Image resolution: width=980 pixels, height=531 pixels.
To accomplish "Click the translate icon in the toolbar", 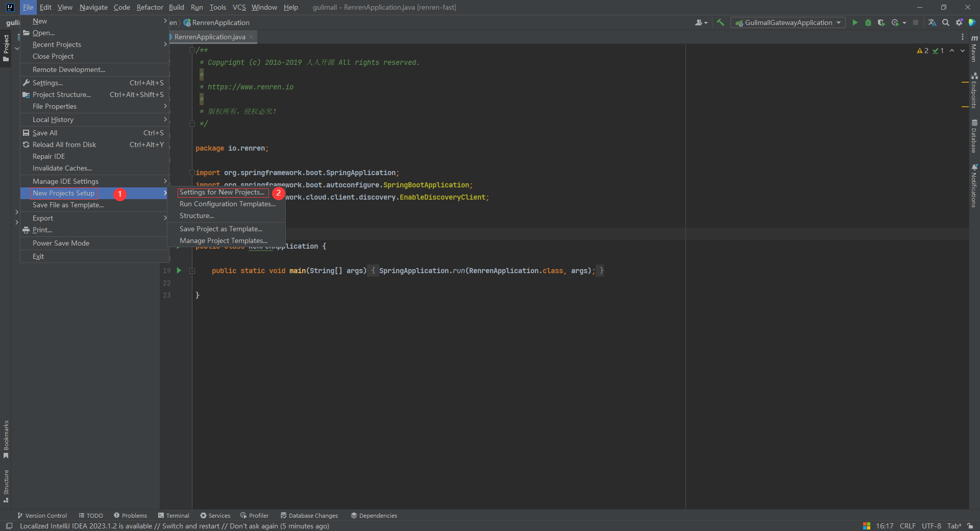I will [932, 22].
